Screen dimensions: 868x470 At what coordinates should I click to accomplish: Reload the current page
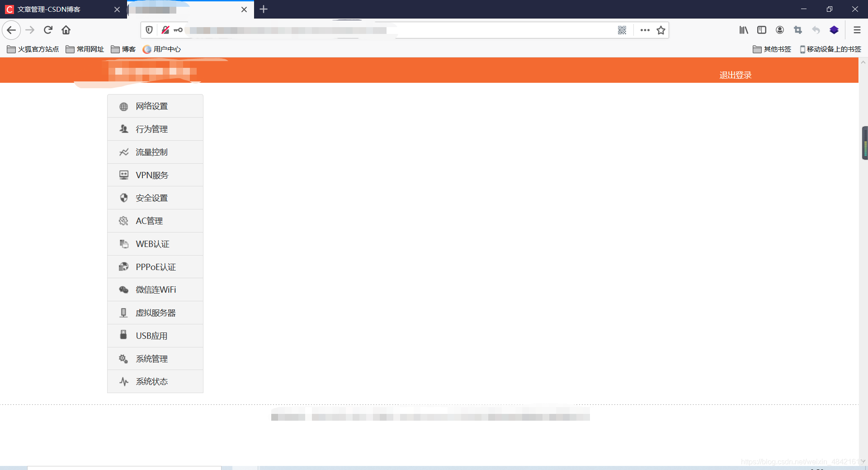pos(48,30)
